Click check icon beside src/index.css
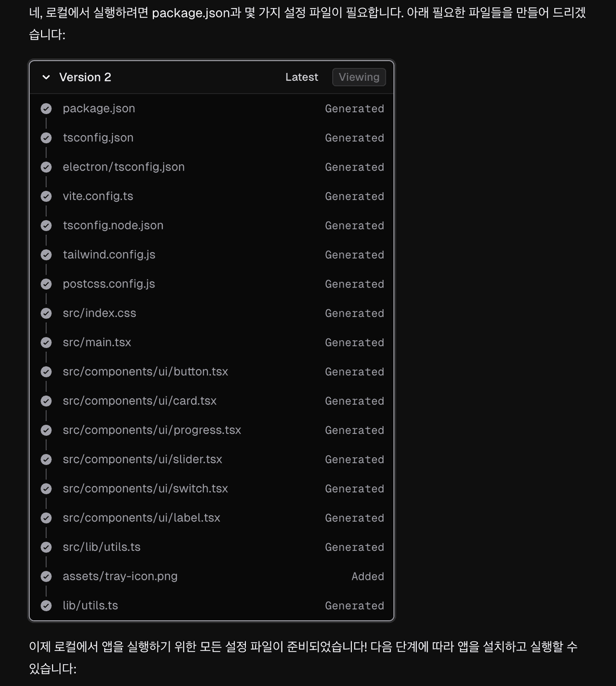616x686 pixels. (46, 313)
